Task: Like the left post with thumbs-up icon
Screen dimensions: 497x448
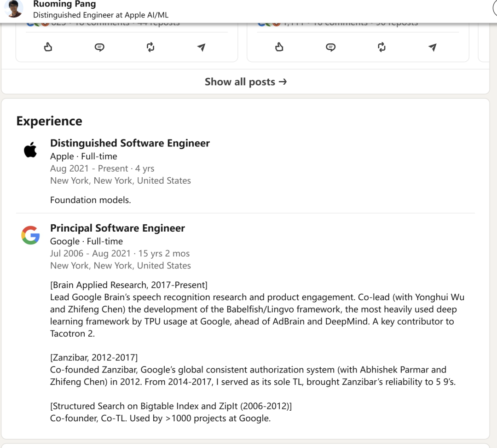Action: tap(48, 47)
